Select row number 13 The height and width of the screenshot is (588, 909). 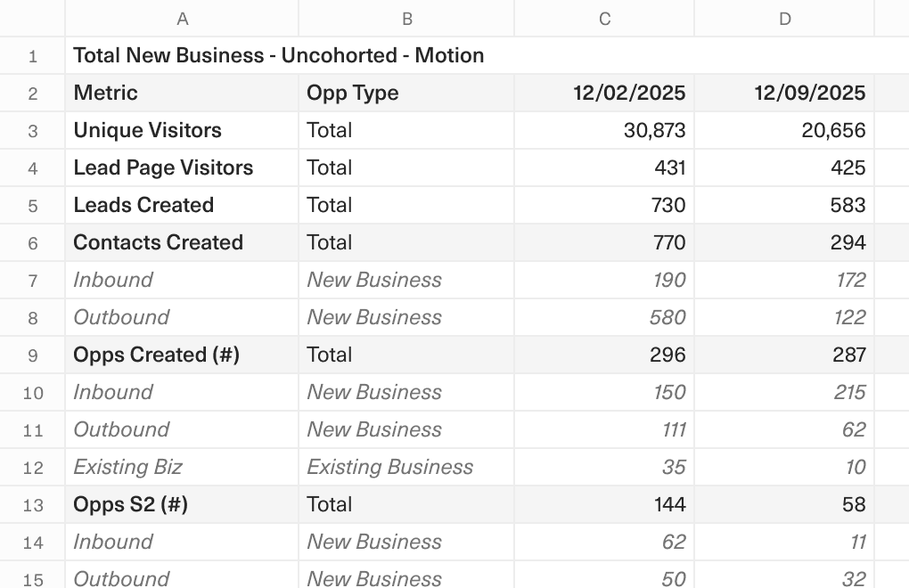[x=32, y=504]
